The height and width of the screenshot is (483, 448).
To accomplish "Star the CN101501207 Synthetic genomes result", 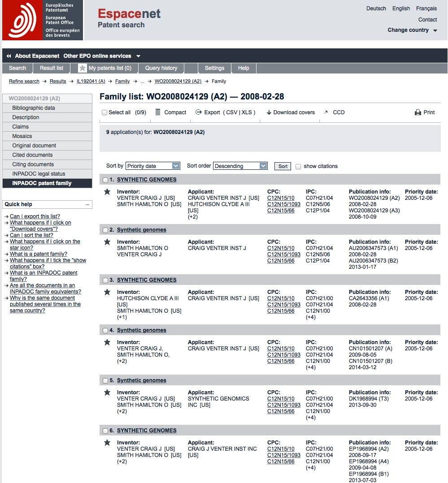I will pos(107,342).
